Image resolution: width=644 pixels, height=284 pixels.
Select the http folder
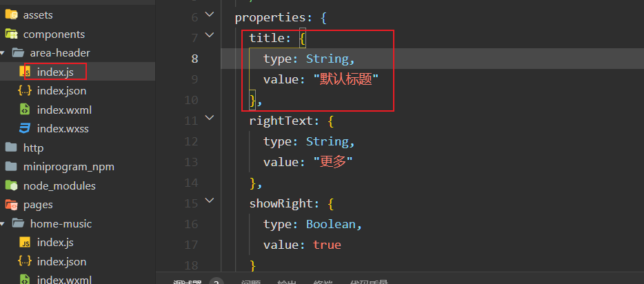(33, 148)
